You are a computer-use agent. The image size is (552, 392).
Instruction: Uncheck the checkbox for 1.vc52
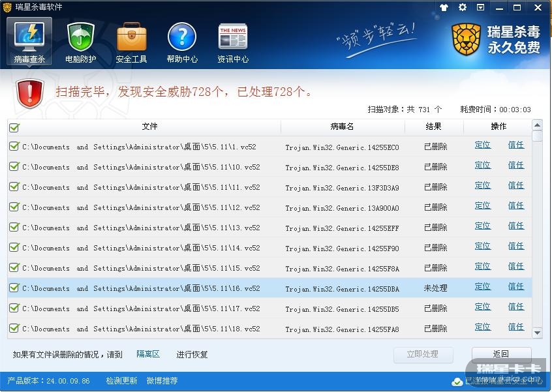click(x=14, y=146)
